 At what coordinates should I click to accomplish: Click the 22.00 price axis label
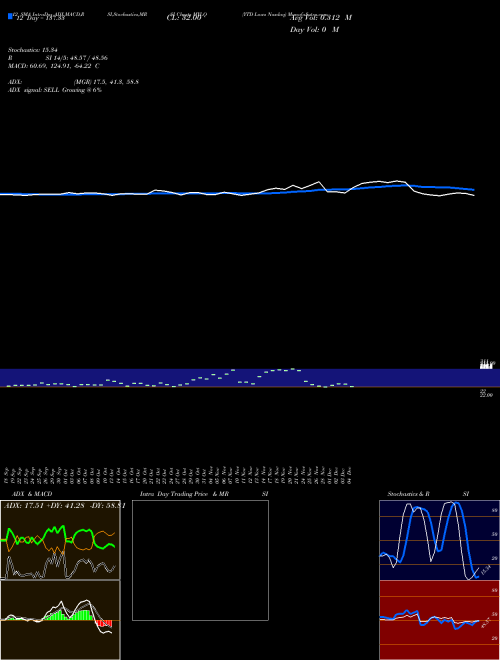point(487,395)
